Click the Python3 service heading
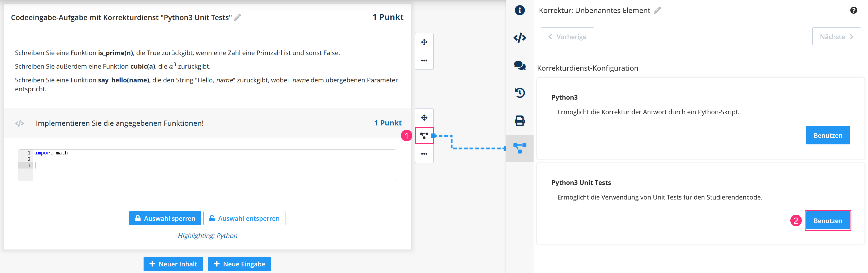This screenshot has width=868, height=273. [x=565, y=98]
